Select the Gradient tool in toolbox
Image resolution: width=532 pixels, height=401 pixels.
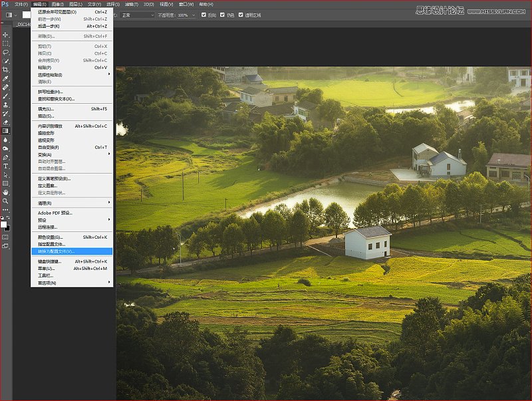(x=5, y=131)
